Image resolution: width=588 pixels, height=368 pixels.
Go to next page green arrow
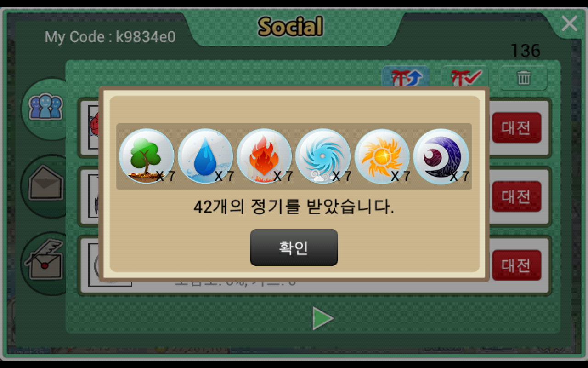[x=323, y=318]
